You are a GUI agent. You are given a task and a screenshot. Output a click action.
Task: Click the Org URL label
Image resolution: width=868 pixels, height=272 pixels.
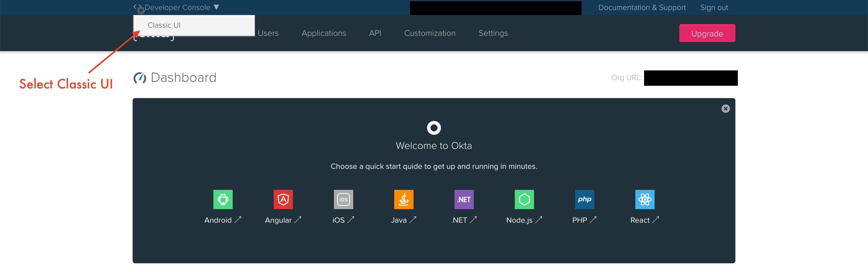pyautogui.click(x=626, y=78)
